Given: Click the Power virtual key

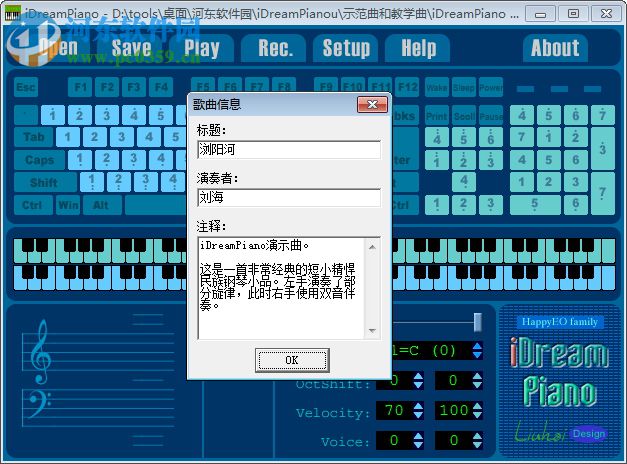Looking at the screenshot, I should click(x=491, y=87).
